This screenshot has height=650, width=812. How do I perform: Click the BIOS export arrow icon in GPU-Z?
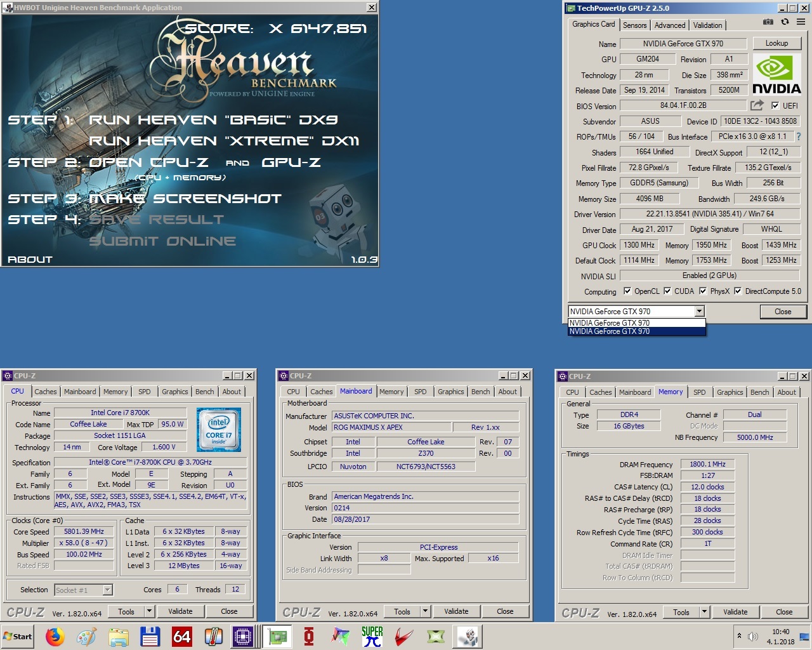(757, 105)
